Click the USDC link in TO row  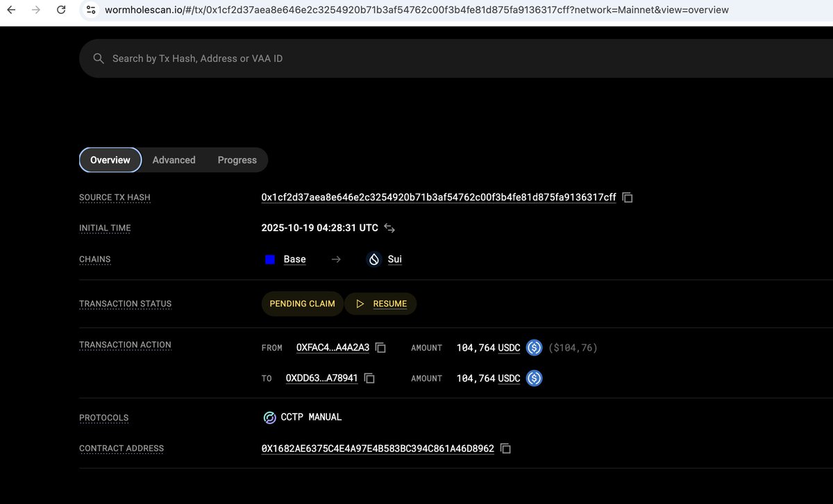coord(509,378)
